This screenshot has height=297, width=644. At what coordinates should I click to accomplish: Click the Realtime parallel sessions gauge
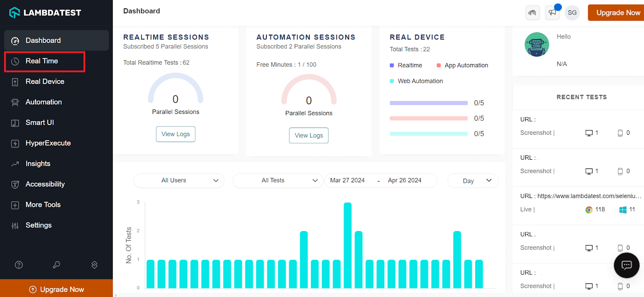pyautogui.click(x=175, y=89)
